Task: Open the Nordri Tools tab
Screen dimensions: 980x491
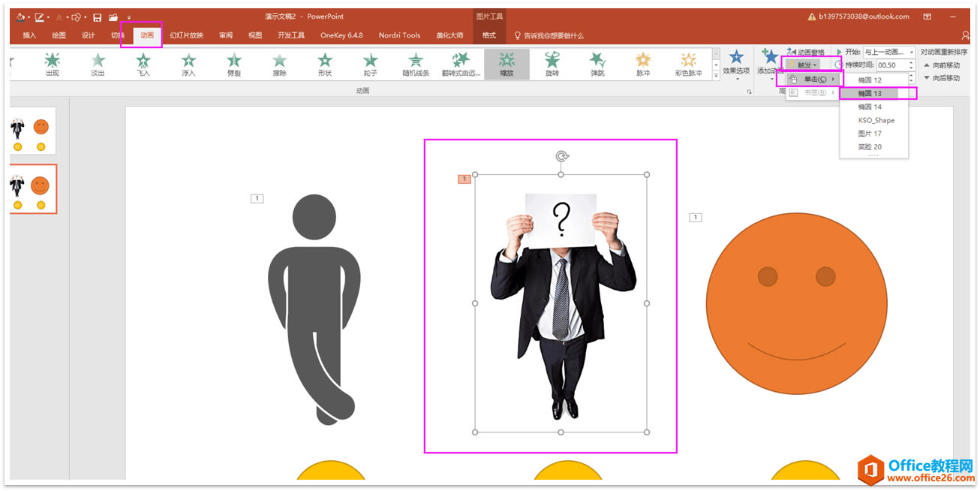Action: pos(399,35)
